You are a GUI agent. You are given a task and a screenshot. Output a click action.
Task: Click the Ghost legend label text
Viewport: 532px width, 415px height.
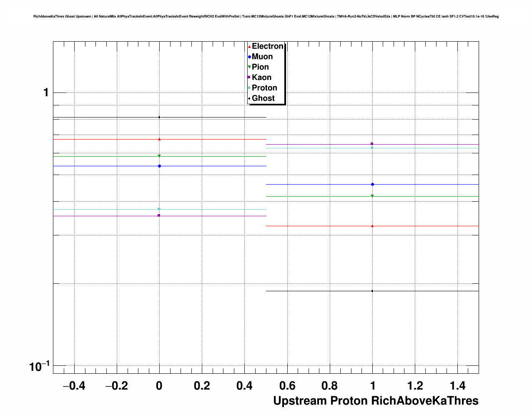point(263,98)
